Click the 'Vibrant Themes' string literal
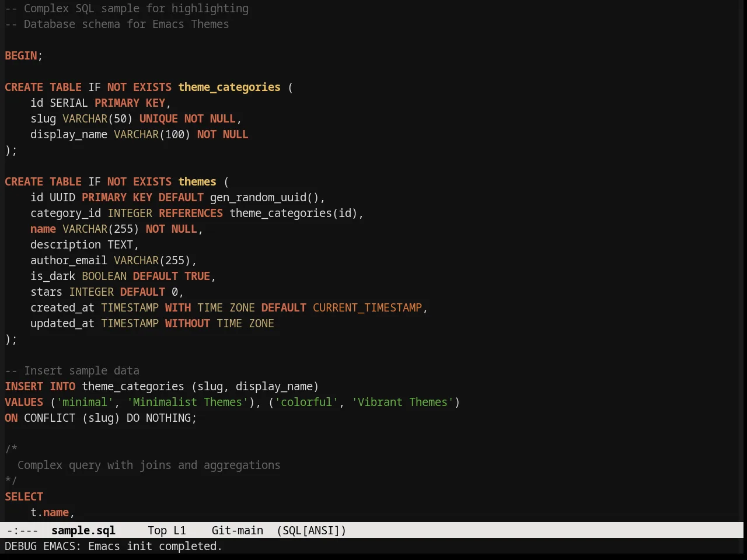This screenshot has height=560, width=747. 402,402
